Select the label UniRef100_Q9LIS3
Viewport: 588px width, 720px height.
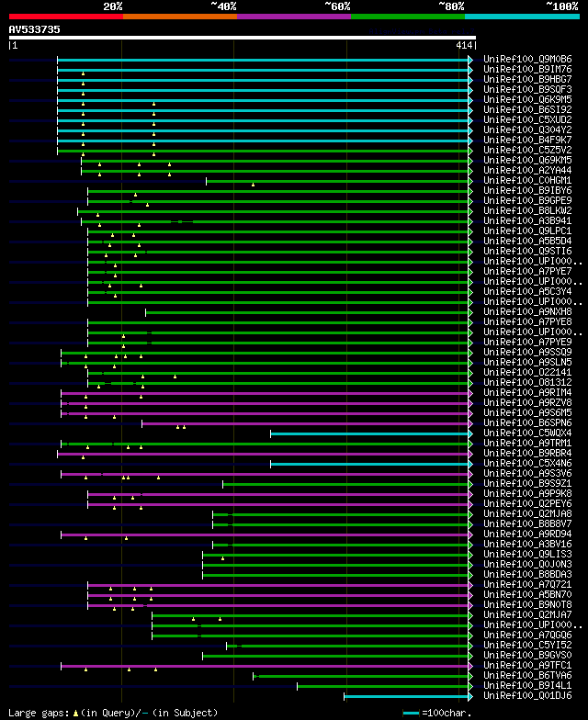[527, 555]
